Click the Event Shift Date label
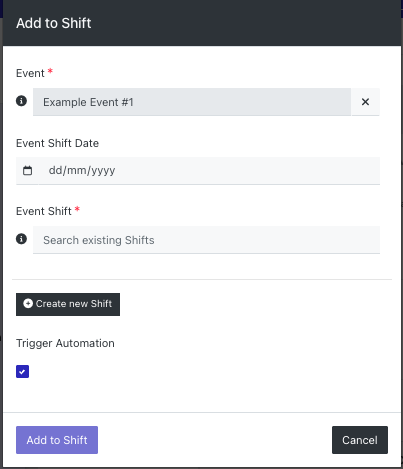Screen dimensions: 403x469 (x=57, y=143)
